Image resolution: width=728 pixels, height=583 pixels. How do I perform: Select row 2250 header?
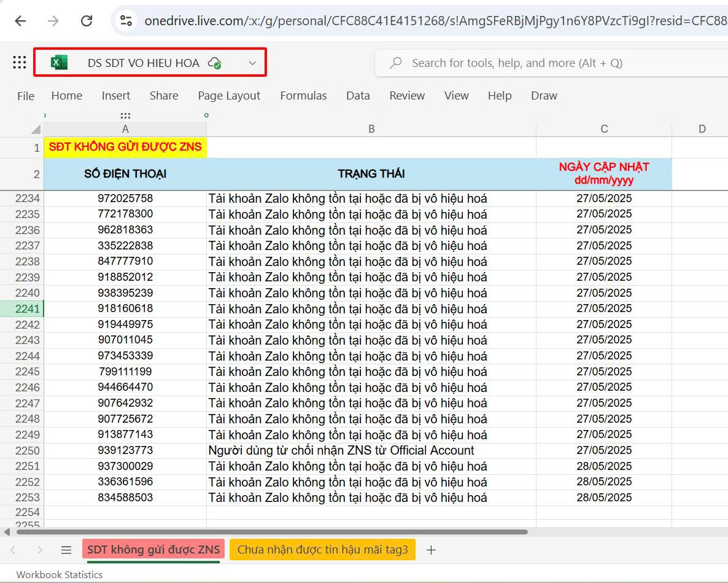(22, 450)
